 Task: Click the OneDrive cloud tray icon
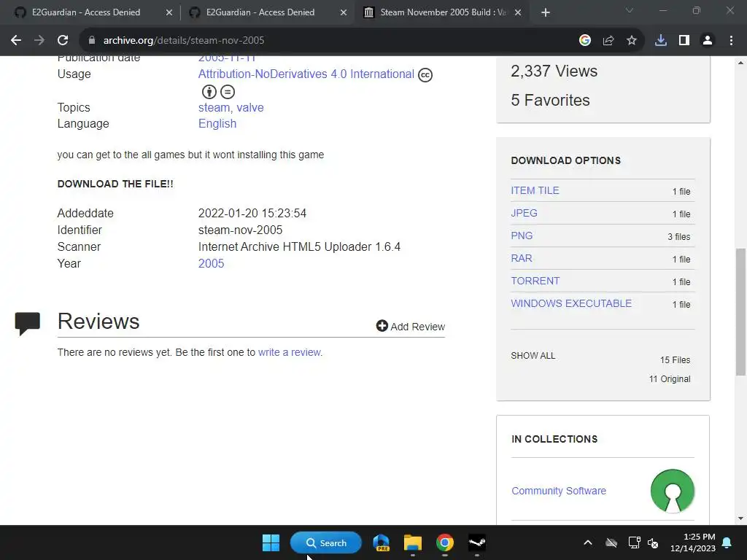pos(611,542)
